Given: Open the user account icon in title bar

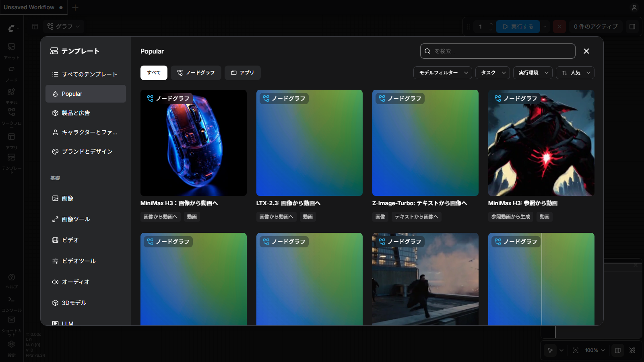Looking at the screenshot, I should tap(634, 7).
